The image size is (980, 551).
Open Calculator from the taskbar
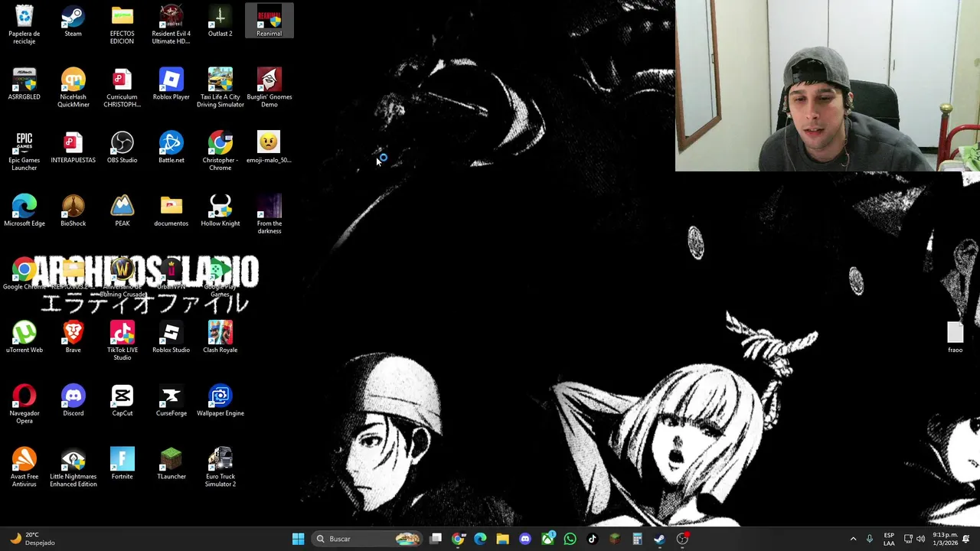coord(637,539)
